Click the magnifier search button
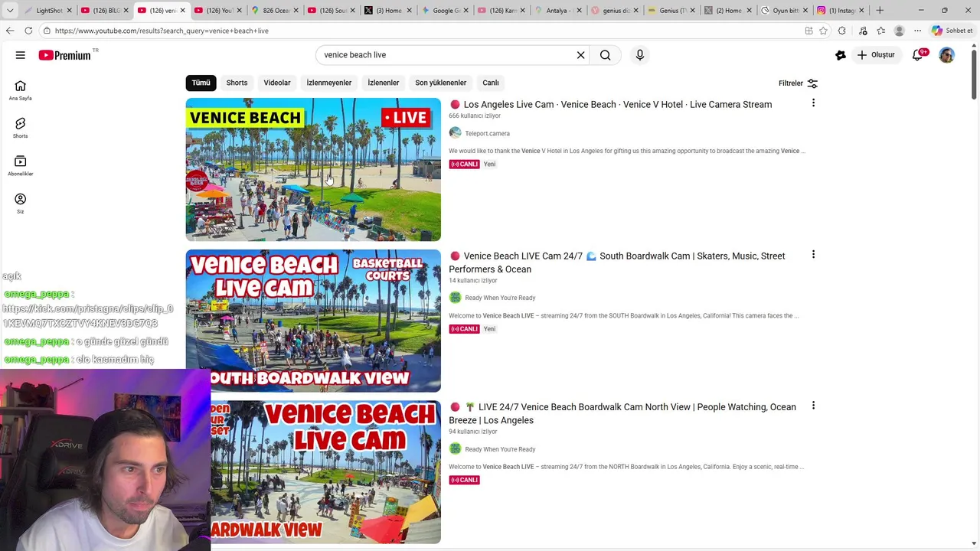The width and height of the screenshot is (980, 551). pos(606,55)
